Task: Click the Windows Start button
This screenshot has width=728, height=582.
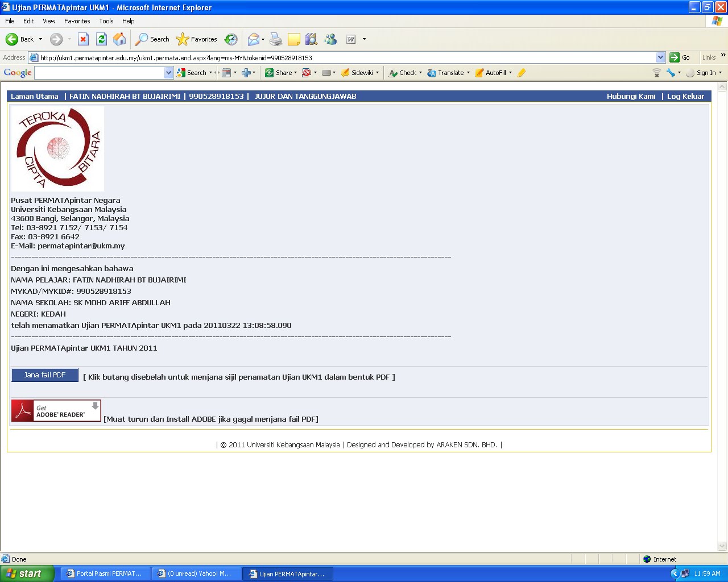Action: click(27, 573)
